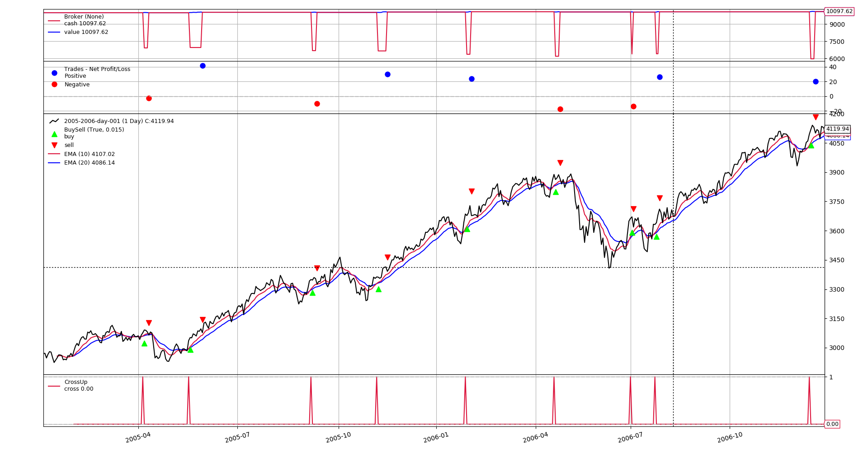
Task: Click the 4119.94 closing price tag
Action: 837,129
